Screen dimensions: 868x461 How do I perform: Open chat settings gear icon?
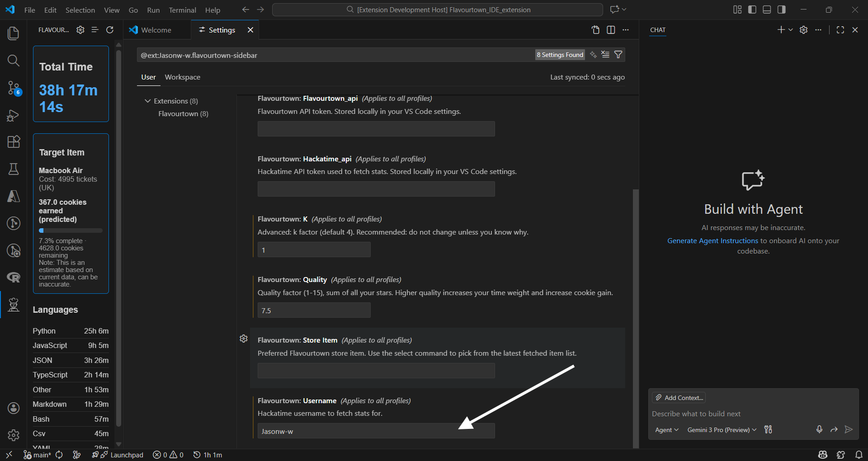[x=804, y=30]
